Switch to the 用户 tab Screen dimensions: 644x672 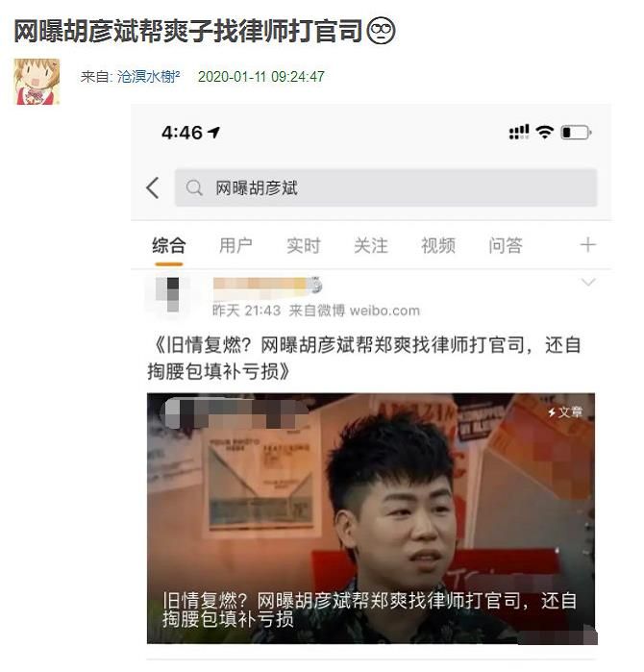click(x=235, y=245)
